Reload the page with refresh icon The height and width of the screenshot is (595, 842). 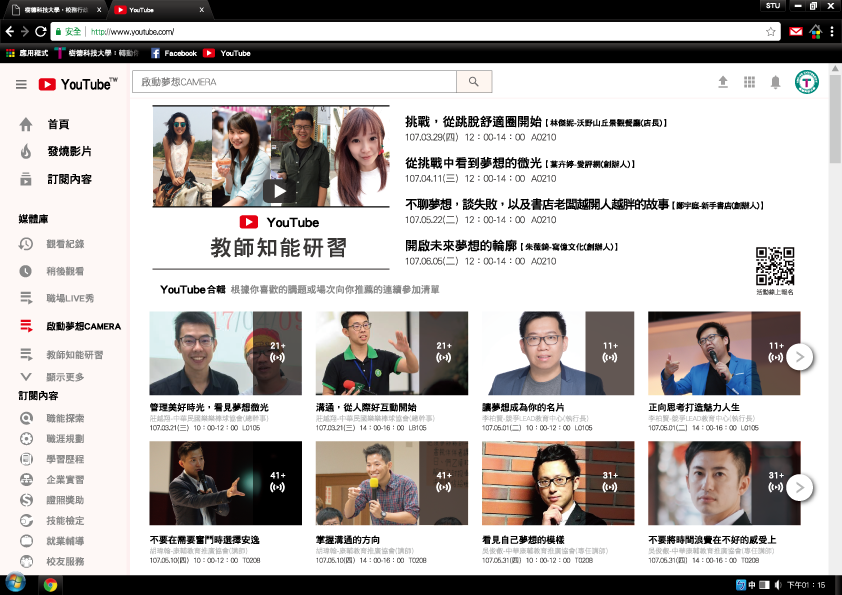(x=40, y=32)
